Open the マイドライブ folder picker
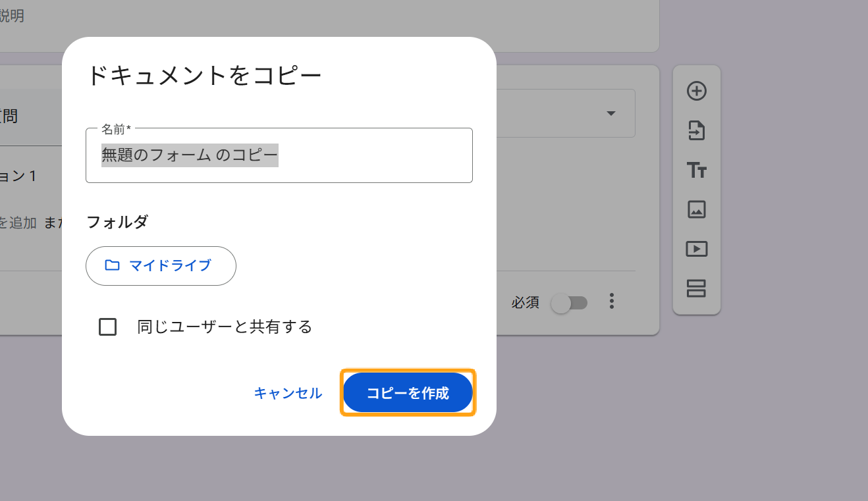Image resolution: width=868 pixels, height=501 pixels. click(161, 266)
